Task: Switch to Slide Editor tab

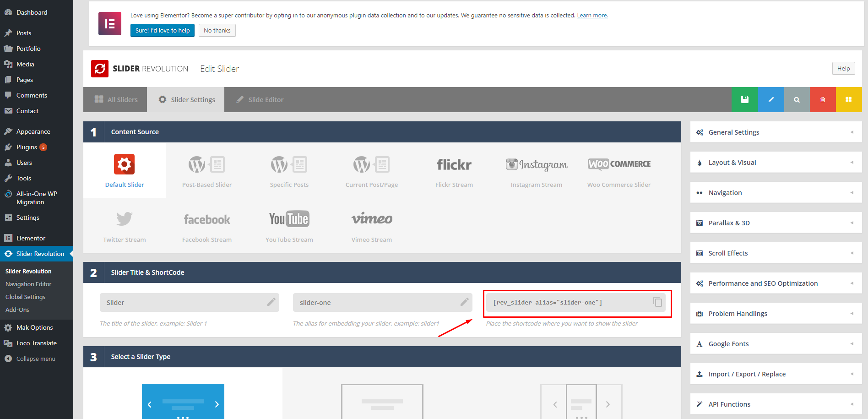Action: pyautogui.click(x=260, y=99)
